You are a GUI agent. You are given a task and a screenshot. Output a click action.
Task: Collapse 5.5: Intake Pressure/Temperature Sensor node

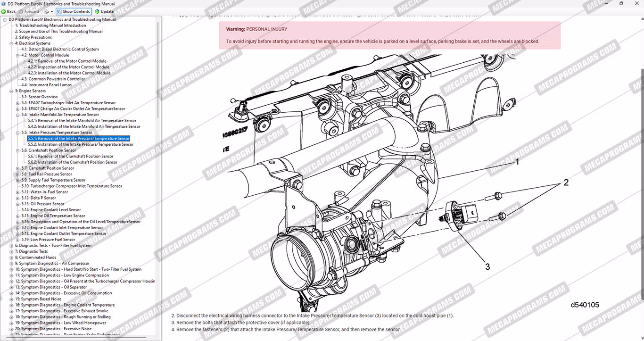tap(18, 133)
